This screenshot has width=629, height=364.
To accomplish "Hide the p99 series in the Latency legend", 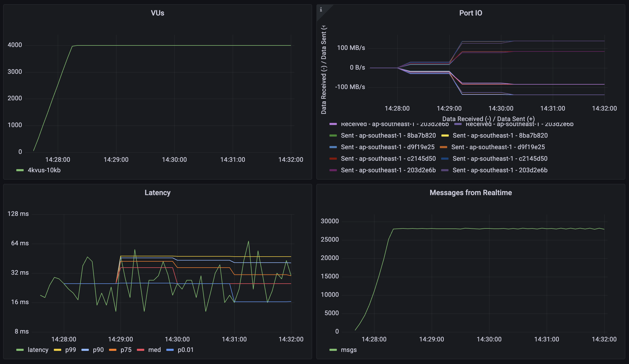I will 70,350.
